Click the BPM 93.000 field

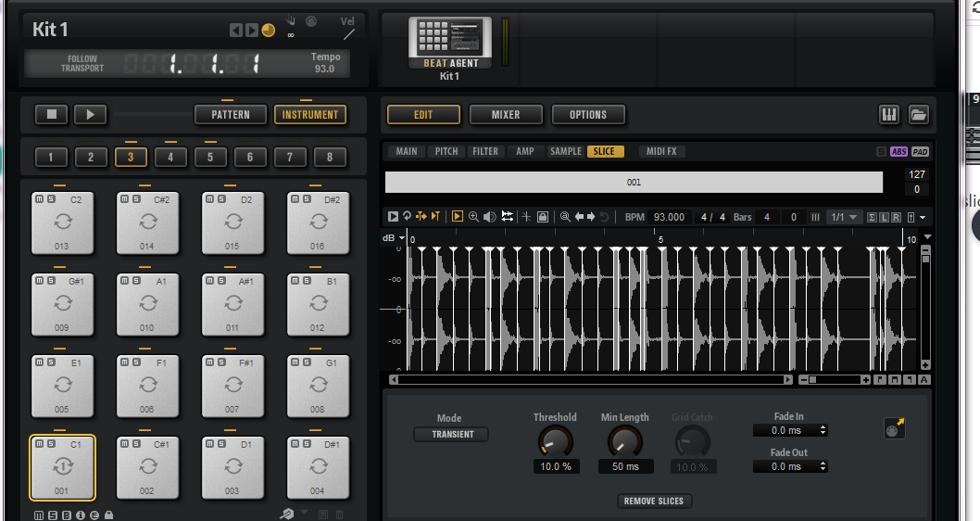[x=669, y=217]
